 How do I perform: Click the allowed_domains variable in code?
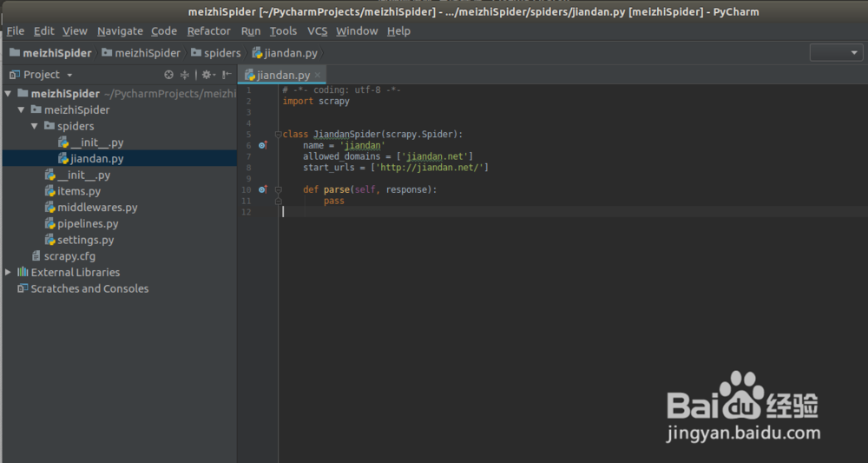pos(341,156)
